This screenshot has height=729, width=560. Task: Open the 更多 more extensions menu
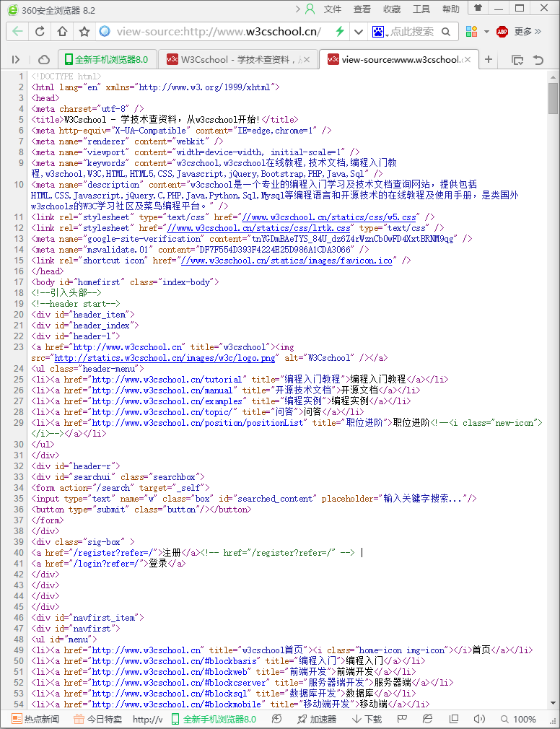528,32
